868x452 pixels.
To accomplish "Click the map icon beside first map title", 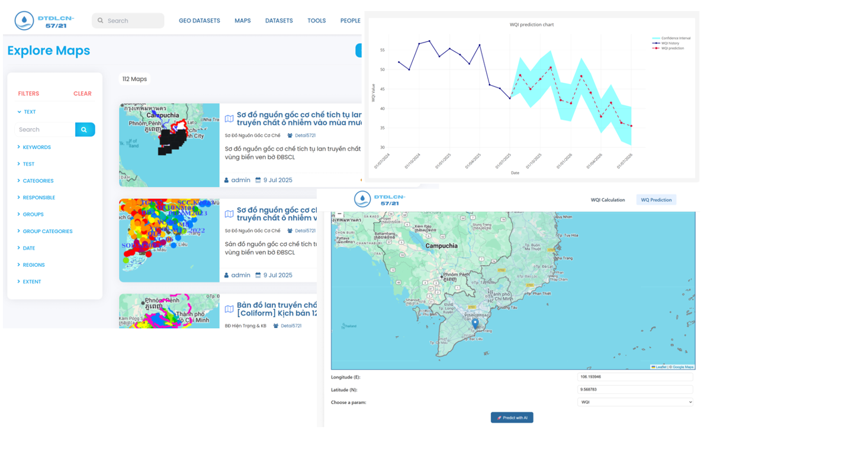I will [x=229, y=119].
